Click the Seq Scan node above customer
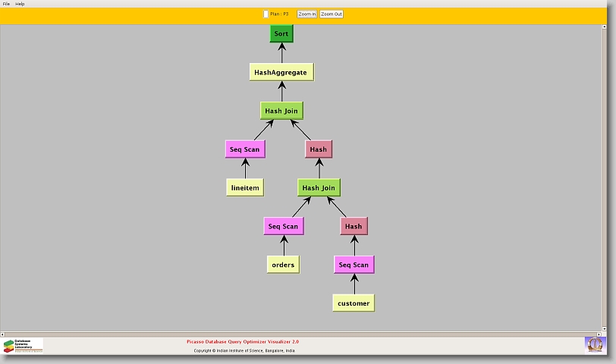616x364 pixels. click(354, 265)
